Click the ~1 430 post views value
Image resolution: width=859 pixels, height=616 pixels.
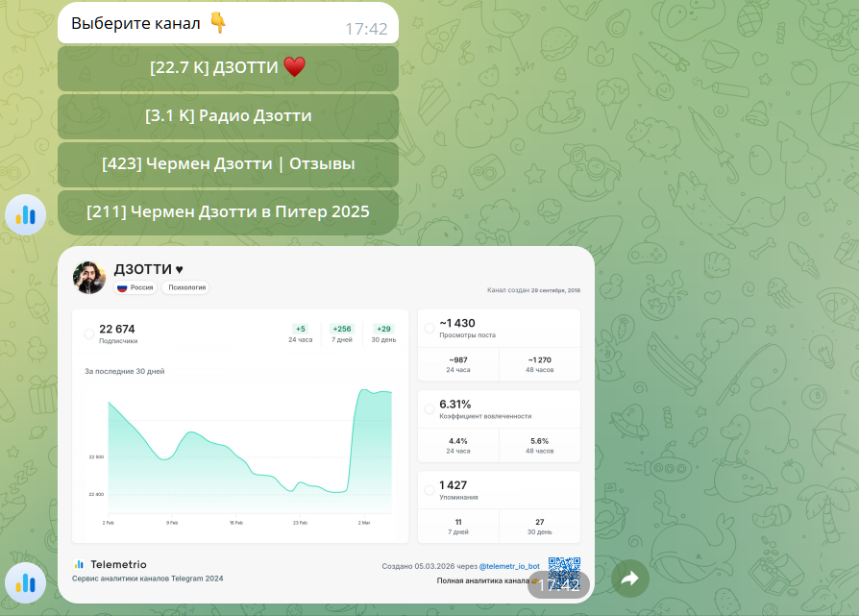pos(457,323)
